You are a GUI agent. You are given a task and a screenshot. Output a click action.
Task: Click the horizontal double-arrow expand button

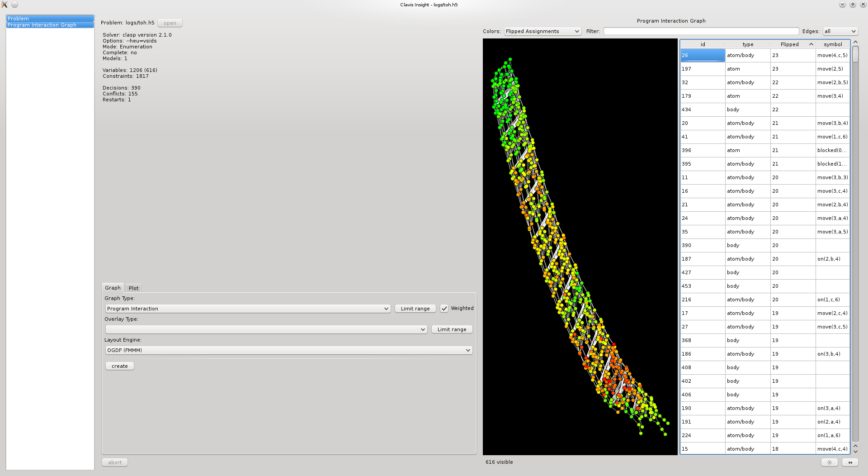(850, 462)
